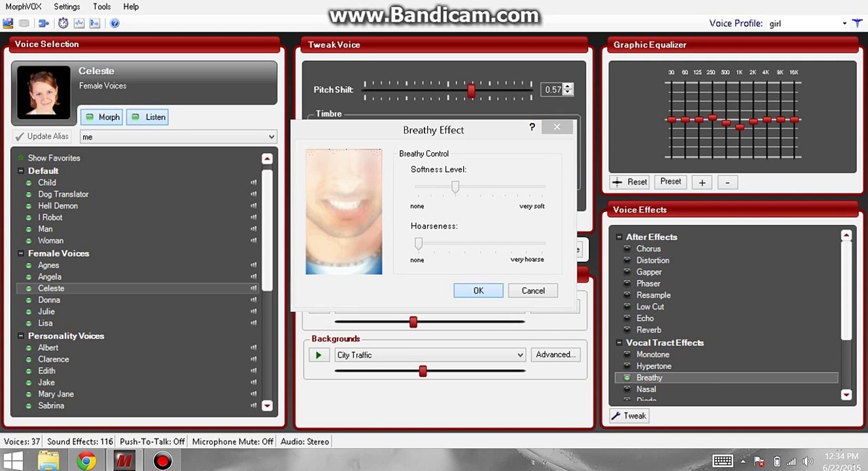Enable the Monotone vocal tract effect
This screenshot has height=471, width=868.
tap(627, 355)
